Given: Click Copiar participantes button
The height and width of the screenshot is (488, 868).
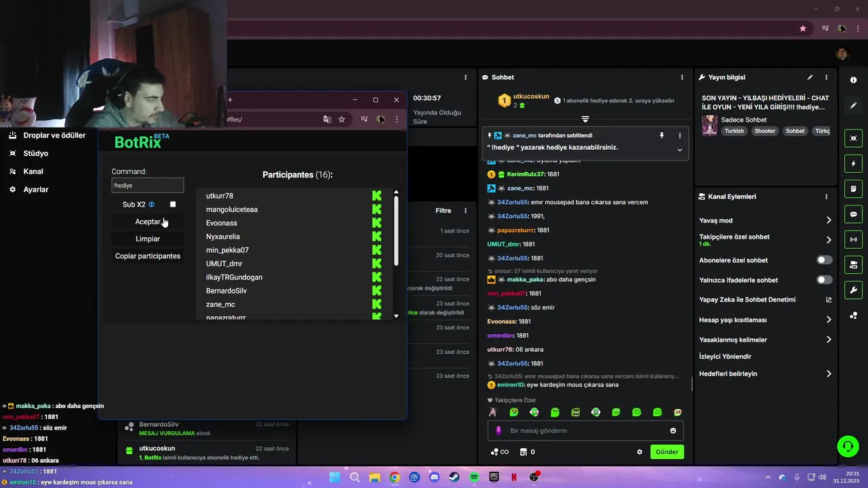Looking at the screenshot, I should 148,256.
